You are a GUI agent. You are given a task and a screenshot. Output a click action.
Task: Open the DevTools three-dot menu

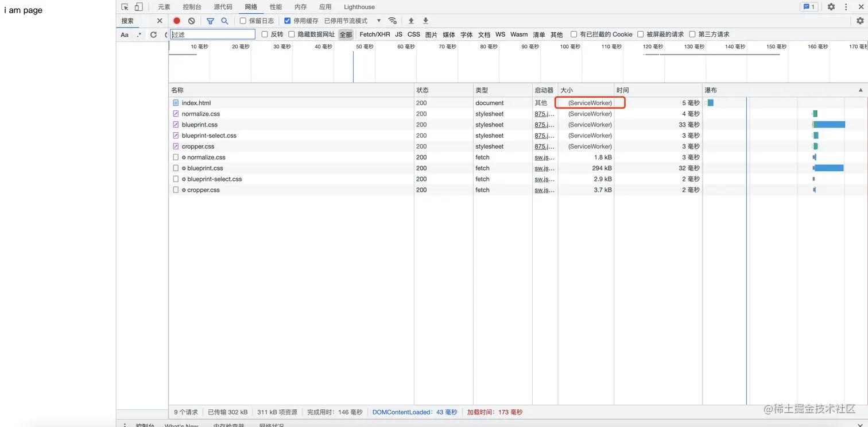(x=846, y=7)
